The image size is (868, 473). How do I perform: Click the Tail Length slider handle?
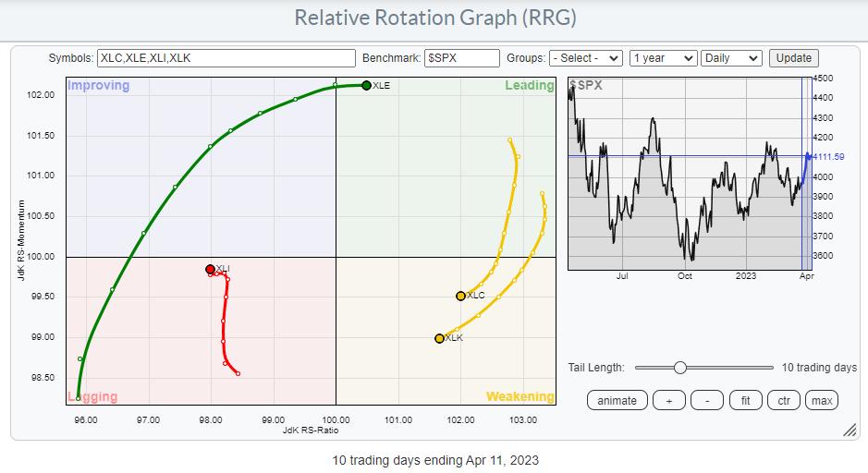(679, 368)
